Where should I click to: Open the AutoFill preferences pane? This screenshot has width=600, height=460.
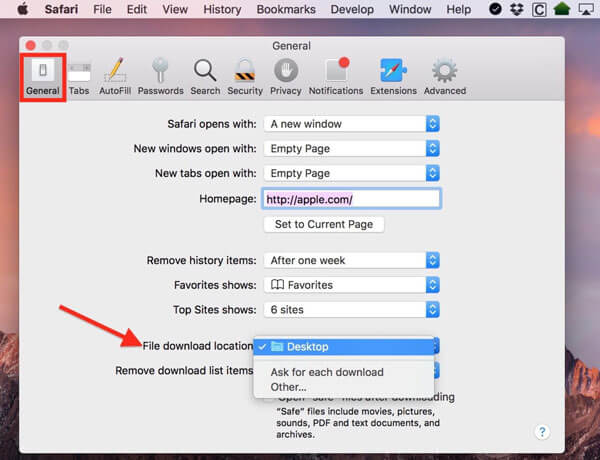(115, 78)
